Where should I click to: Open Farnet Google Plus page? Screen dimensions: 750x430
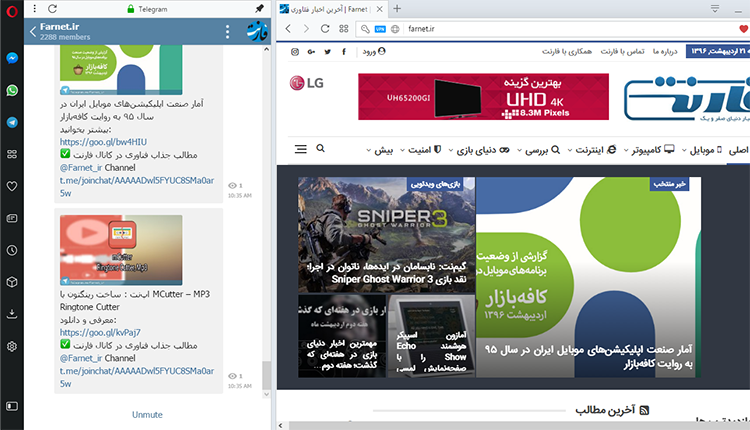click(311, 52)
